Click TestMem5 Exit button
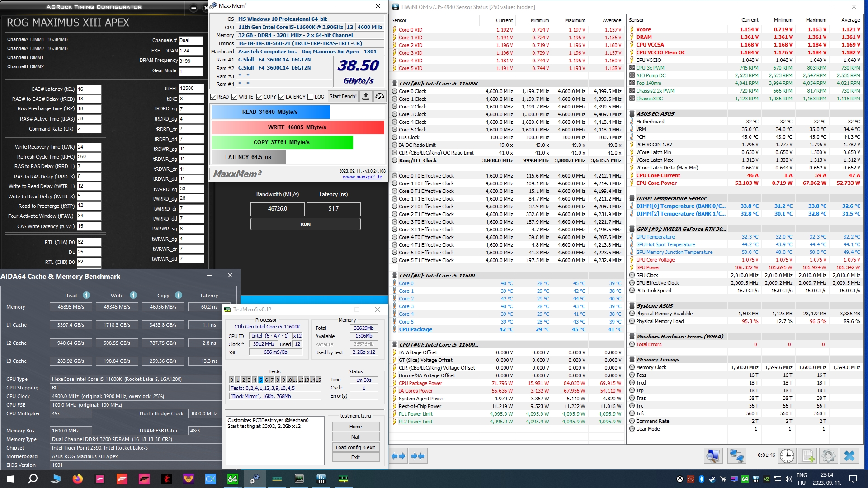 (356, 457)
